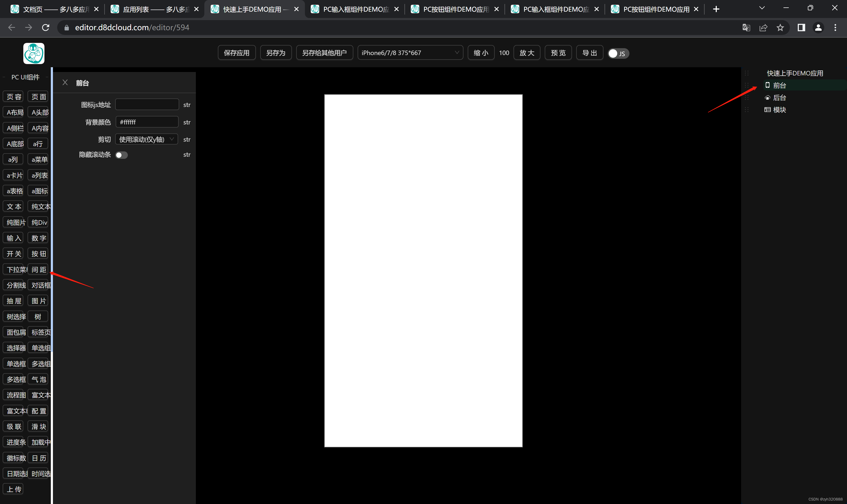Click the cloud icon beside 后台 in the tree
This screenshot has height=504, width=847.
click(768, 98)
